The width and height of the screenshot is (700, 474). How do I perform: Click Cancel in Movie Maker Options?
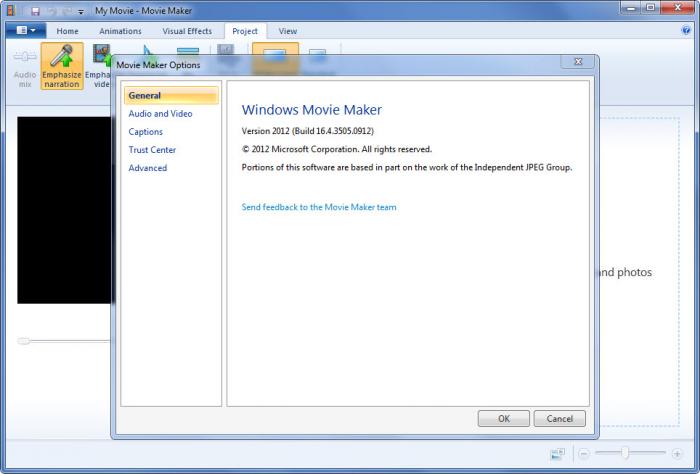pyautogui.click(x=559, y=418)
